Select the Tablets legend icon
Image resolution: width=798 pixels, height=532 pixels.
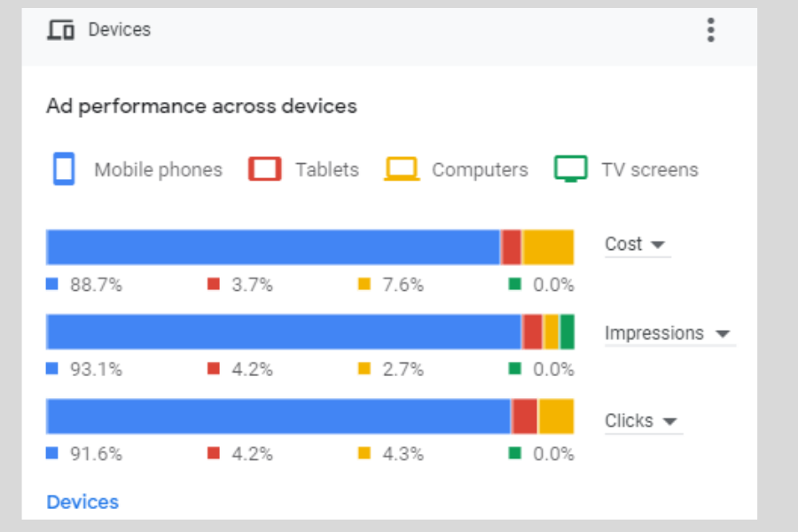265,168
